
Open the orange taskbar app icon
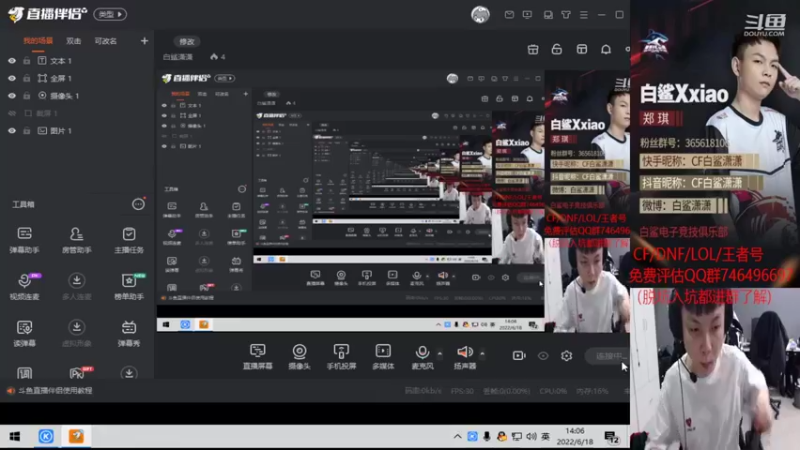(x=76, y=436)
